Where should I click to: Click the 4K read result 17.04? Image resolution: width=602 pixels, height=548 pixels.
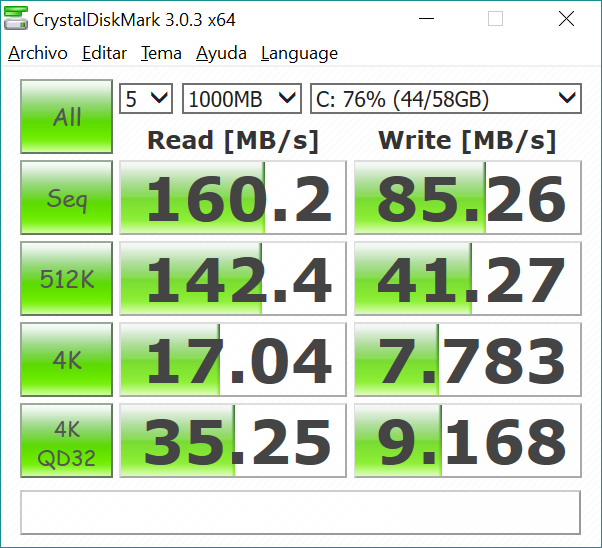point(233,360)
